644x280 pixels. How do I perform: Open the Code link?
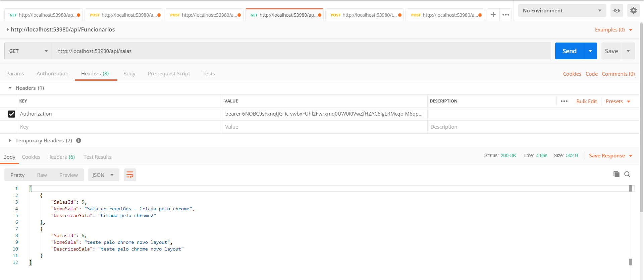(x=592, y=74)
